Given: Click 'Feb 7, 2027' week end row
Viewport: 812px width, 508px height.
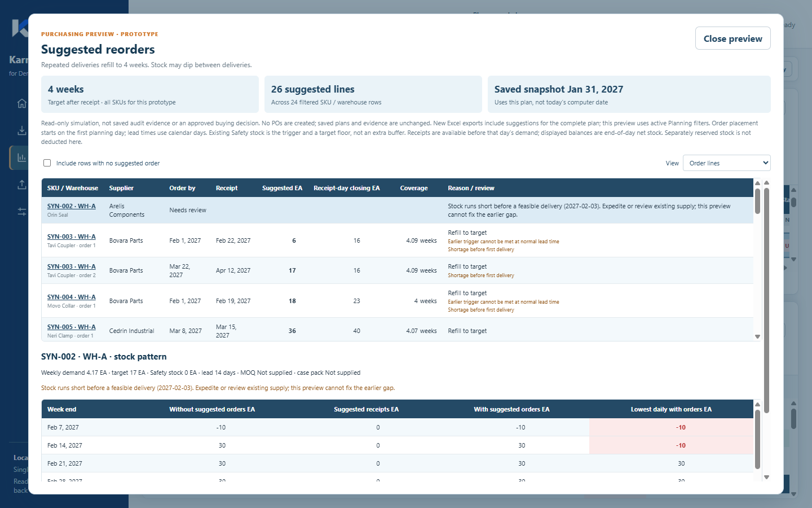Looking at the screenshot, I should pyautogui.click(x=398, y=427).
